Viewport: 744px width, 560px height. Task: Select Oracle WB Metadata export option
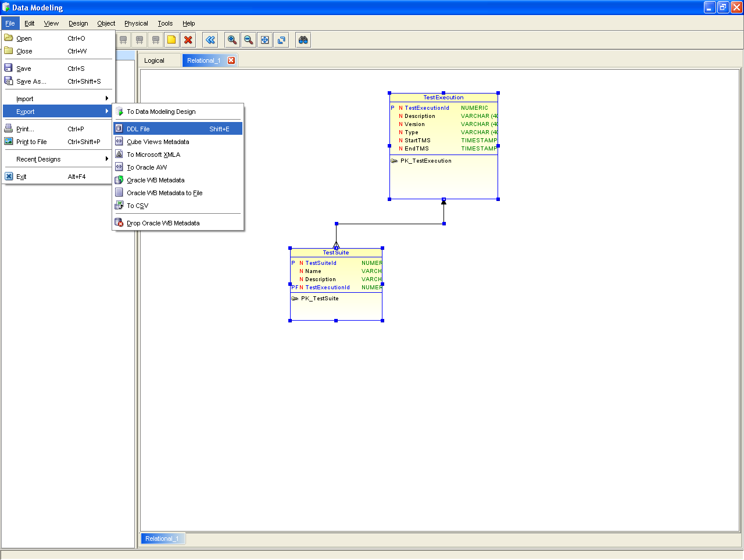(178, 180)
